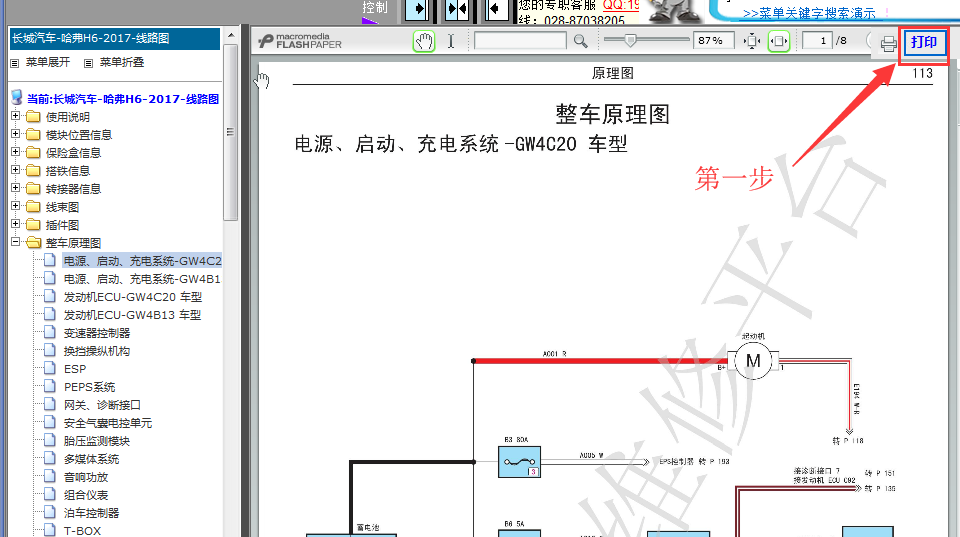Click the page number field
960x537 pixels.
[818, 41]
